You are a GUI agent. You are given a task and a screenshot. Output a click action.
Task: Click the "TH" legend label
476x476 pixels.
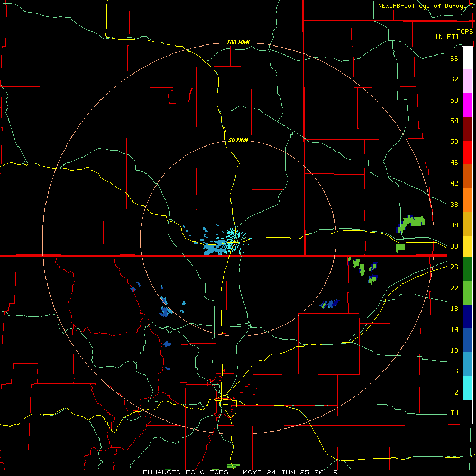[454, 413]
